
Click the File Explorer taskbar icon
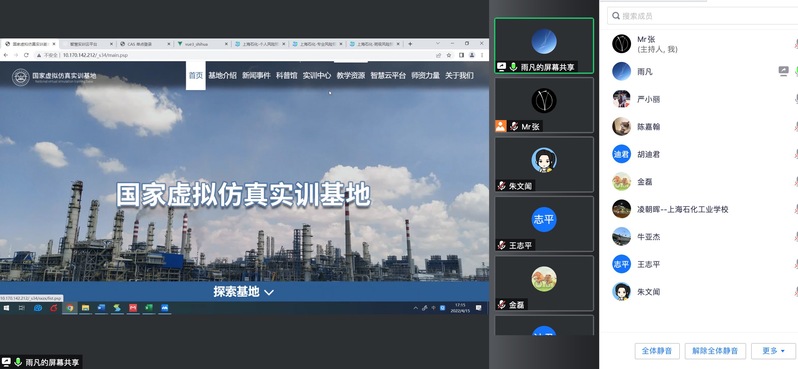point(86,308)
